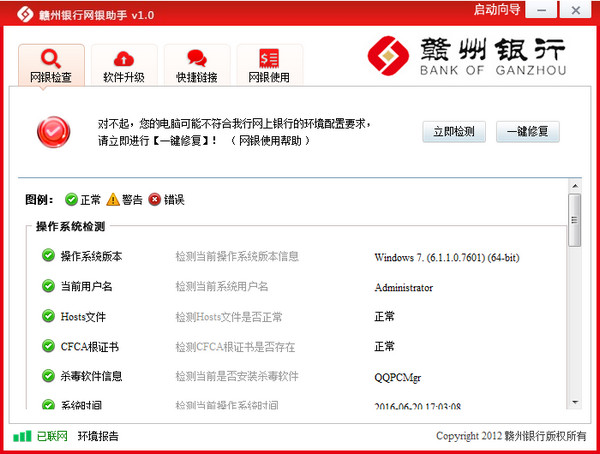The image size is (600, 454).
Task: Click the 一键修复 button
Action: [x=528, y=132]
